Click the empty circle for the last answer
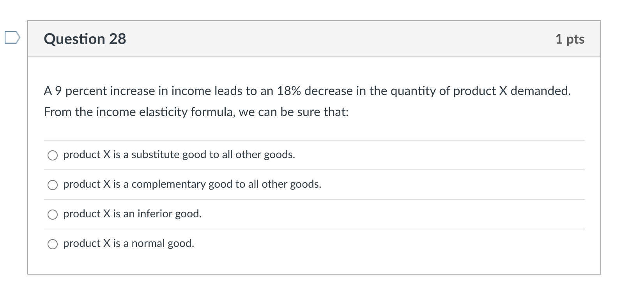The image size is (644, 296). (x=53, y=244)
